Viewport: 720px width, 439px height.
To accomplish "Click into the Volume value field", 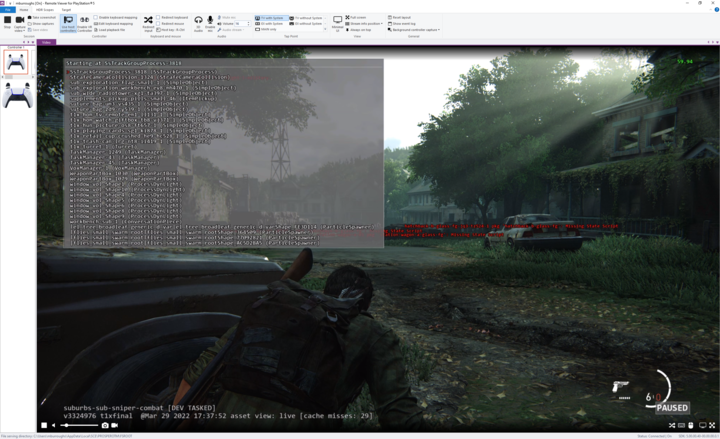I will [x=241, y=23].
